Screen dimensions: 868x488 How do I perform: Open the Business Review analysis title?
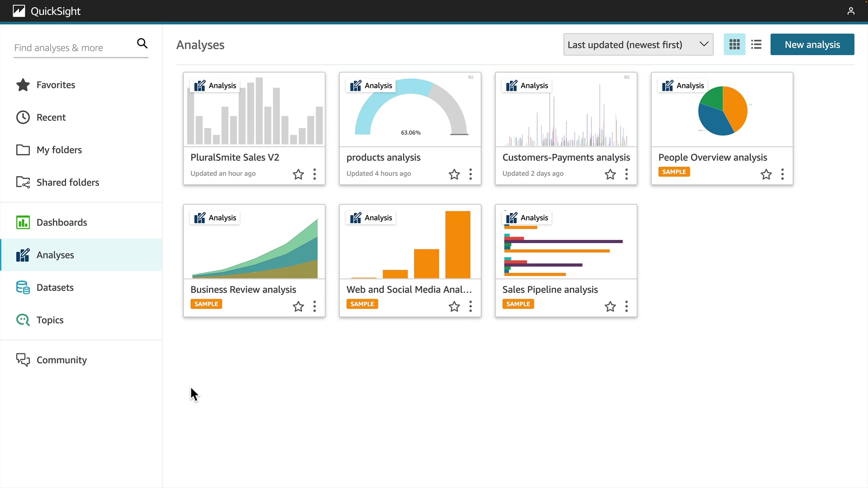click(243, 289)
